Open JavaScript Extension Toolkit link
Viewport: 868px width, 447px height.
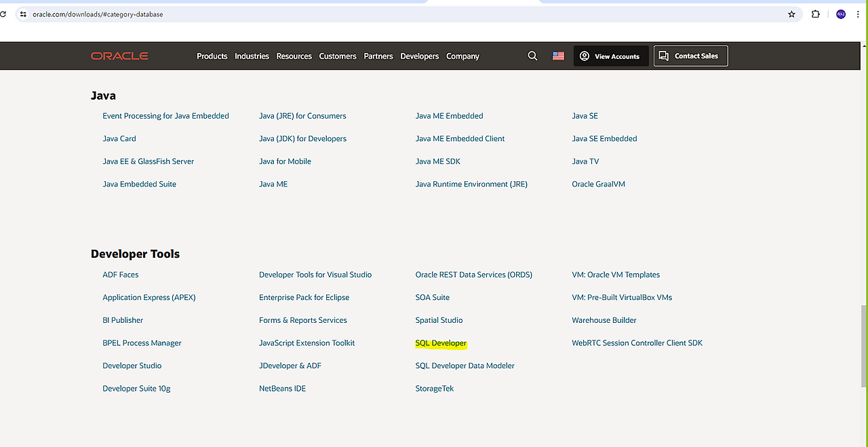click(307, 343)
